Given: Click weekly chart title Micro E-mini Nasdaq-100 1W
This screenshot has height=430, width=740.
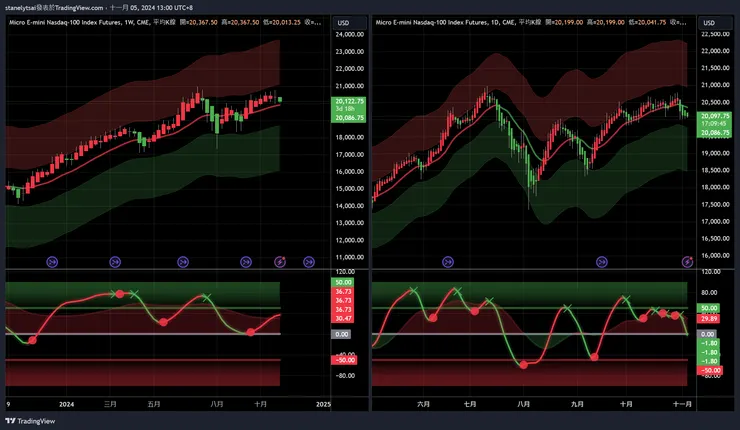Looking at the screenshot, I should pos(79,22).
